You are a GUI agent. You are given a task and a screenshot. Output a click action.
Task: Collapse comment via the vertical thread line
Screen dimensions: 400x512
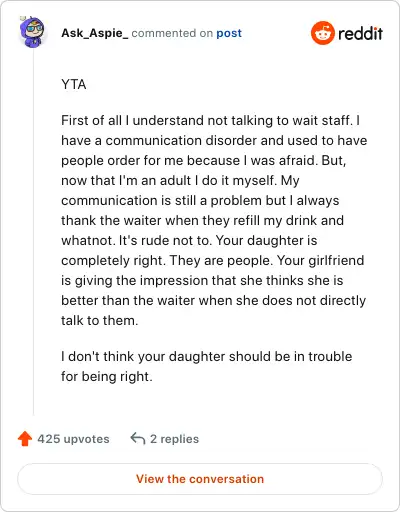(x=33, y=232)
